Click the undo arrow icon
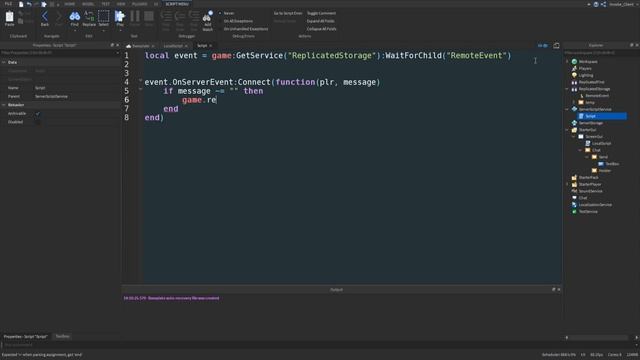The width and height of the screenshot is (640, 360). coord(29,4)
